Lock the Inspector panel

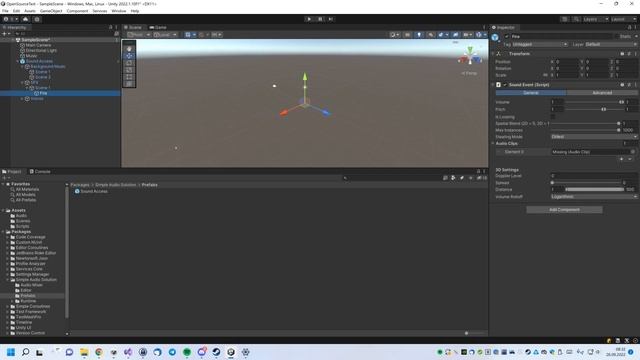(x=629, y=27)
